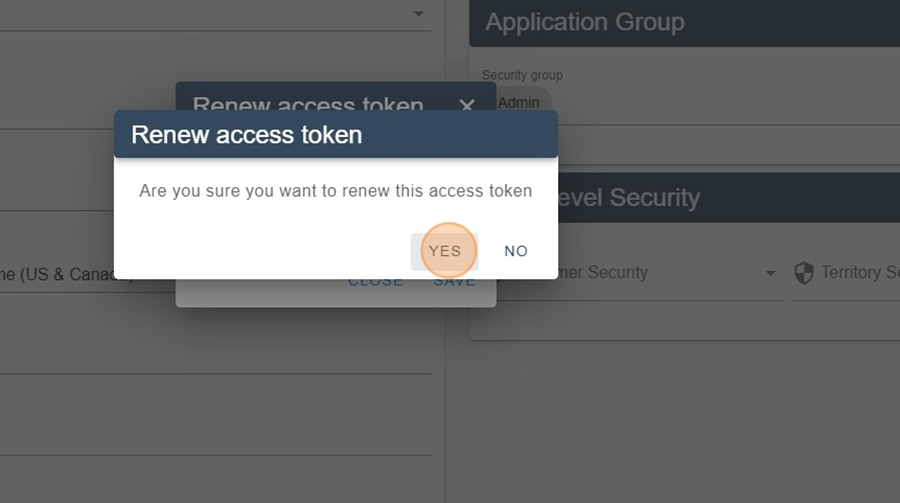
Task: Click the background dialog's Renew access token title
Action: click(x=308, y=103)
